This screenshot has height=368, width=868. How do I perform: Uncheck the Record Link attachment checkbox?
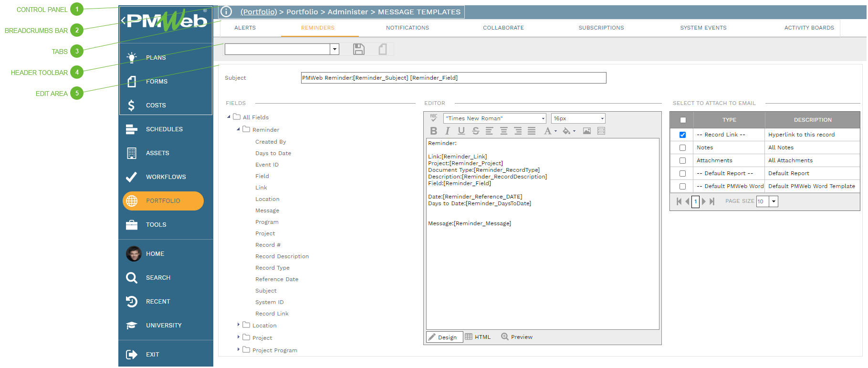682,135
